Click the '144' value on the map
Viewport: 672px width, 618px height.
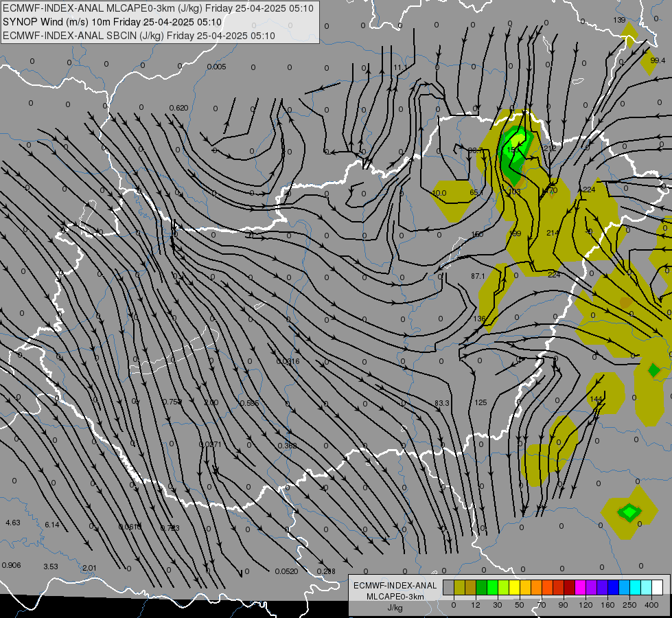pos(596,398)
